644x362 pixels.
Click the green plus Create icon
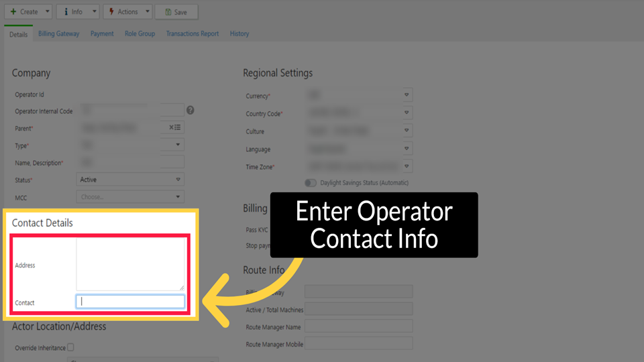pos(13,11)
